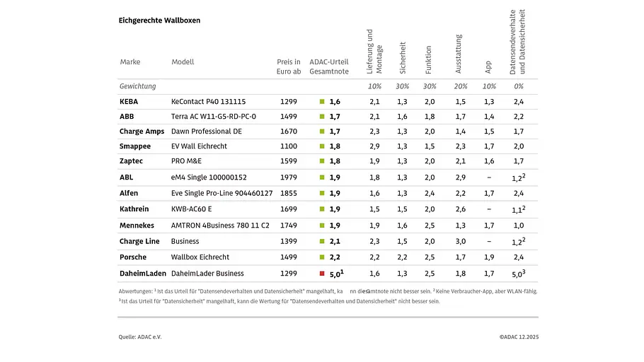Click the 'ADAC-Urteil Gesamtnote' header
Image resolution: width=644 pixels, height=362 pixels.
pos(329,66)
